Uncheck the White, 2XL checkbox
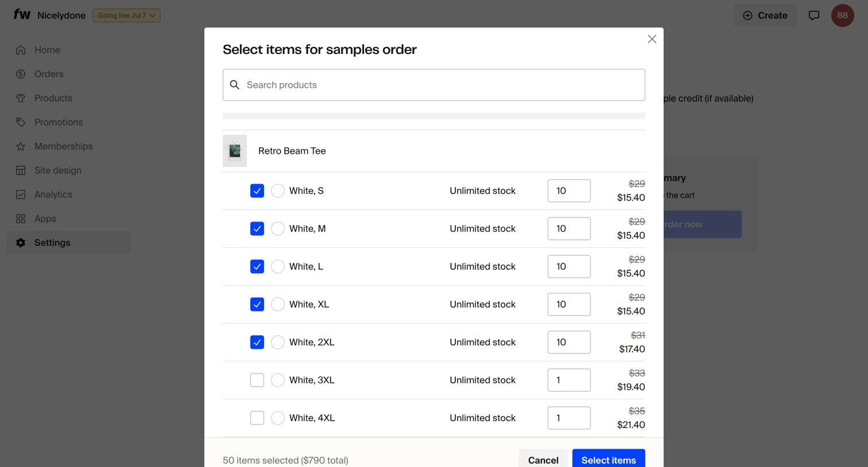The image size is (868, 467). (x=257, y=342)
